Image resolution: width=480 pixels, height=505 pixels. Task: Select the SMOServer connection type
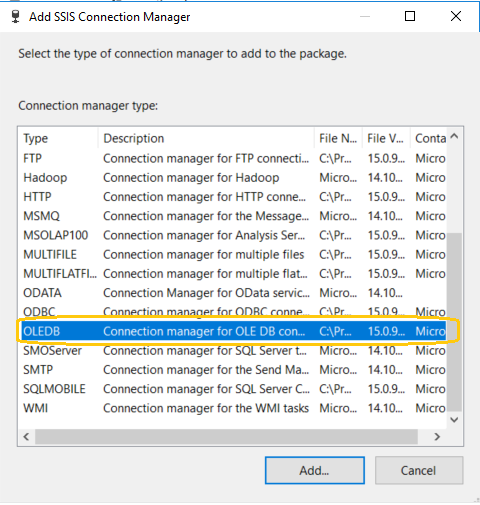(x=233, y=350)
